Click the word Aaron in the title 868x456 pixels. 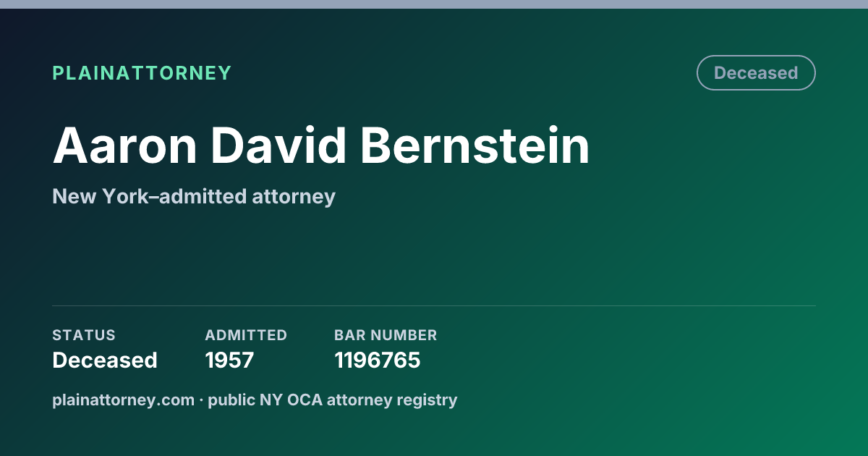[x=125, y=145]
